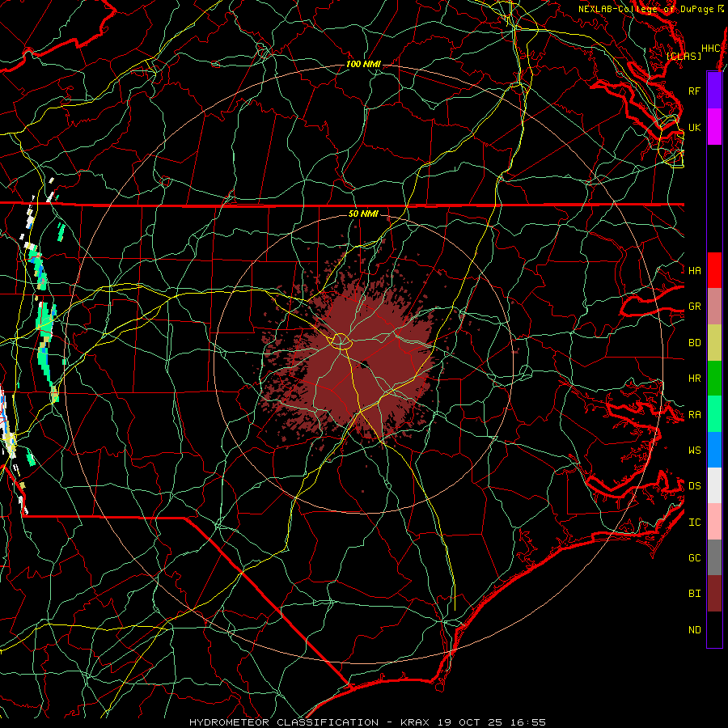Click the IC legend label
The image size is (728, 728).
pos(694,522)
